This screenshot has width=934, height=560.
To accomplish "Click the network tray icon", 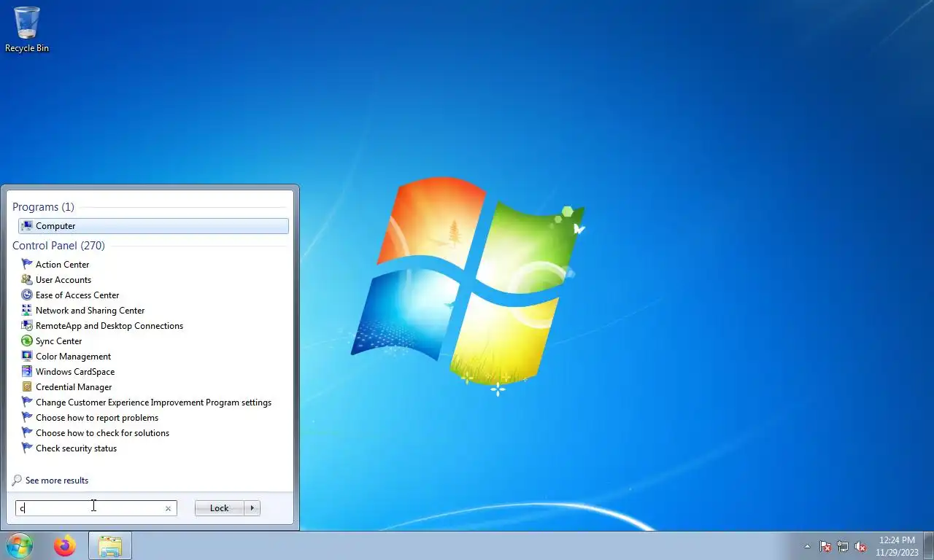I will [x=843, y=546].
